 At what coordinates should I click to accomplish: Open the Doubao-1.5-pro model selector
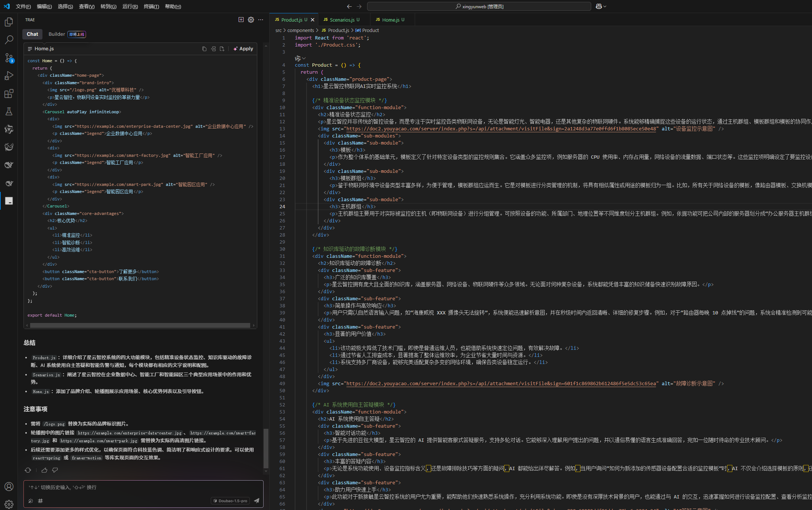coord(230,501)
